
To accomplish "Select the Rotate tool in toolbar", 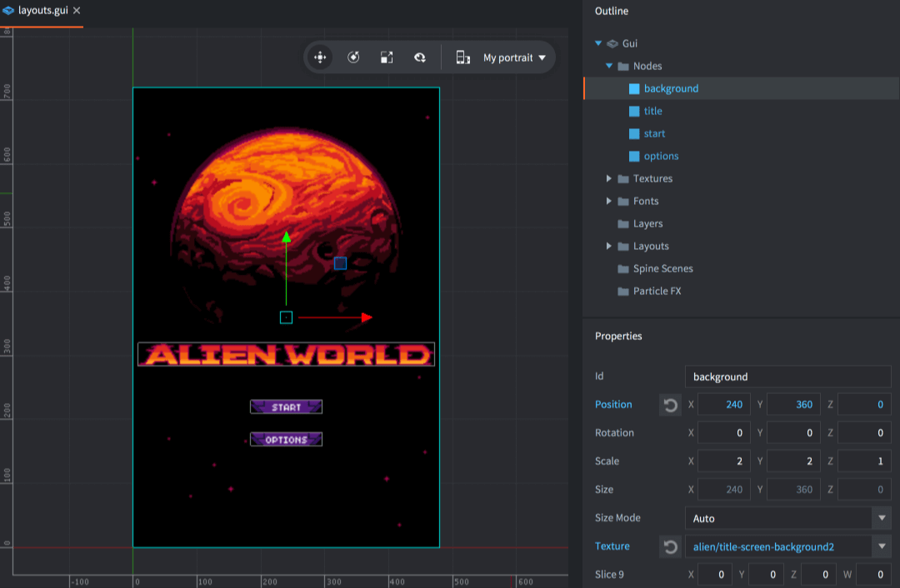I will click(x=353, y=57).
